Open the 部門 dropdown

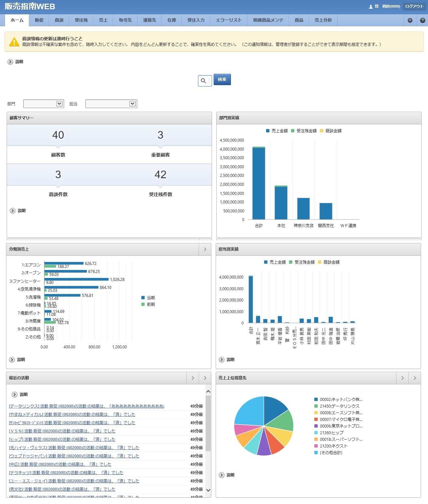(x=44, y=104)
